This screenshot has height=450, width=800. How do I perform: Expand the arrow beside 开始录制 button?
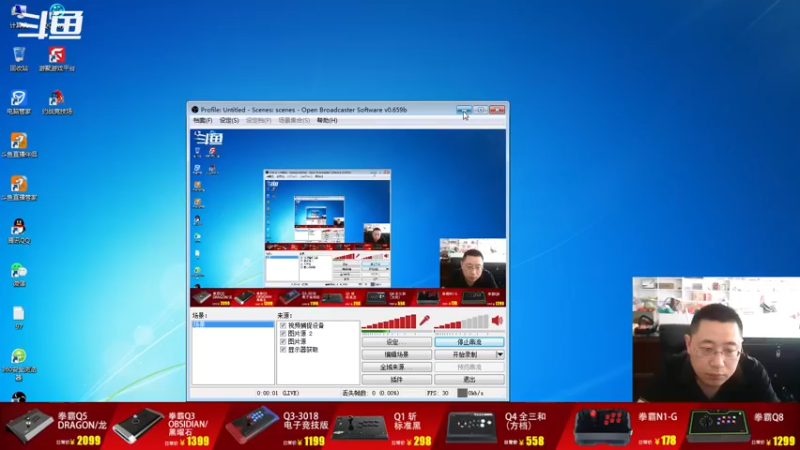point(500,355)
